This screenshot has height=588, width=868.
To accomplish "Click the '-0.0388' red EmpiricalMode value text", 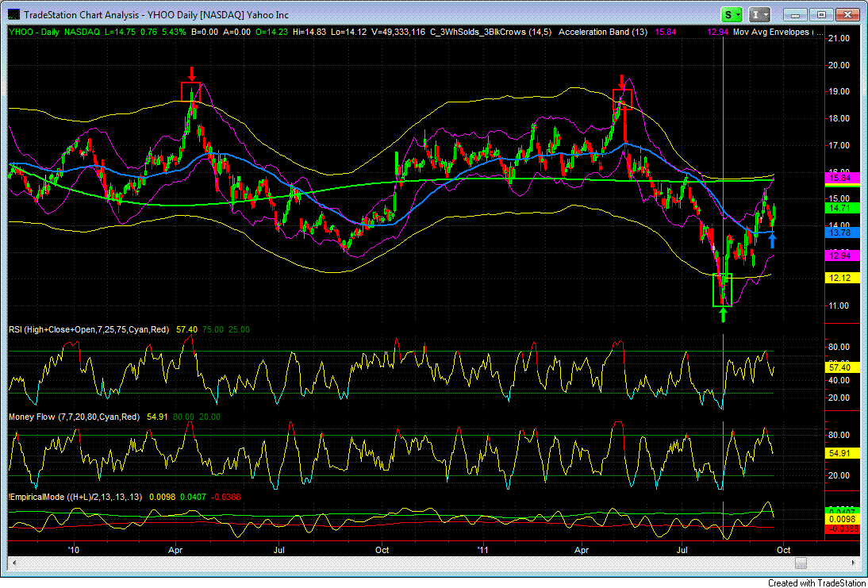I will (225, 498).
